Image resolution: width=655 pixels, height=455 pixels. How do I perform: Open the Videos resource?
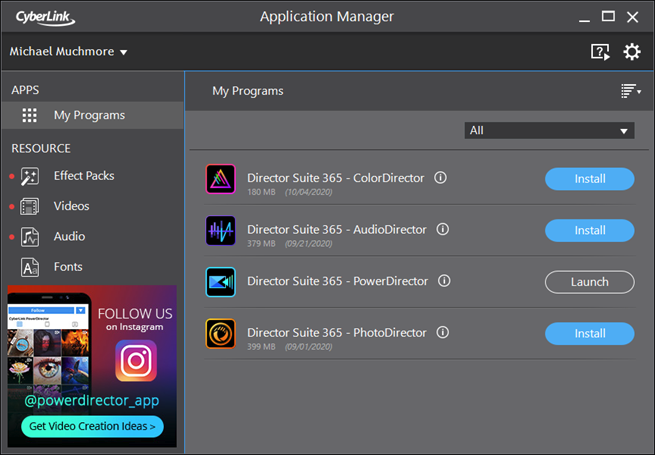(71, 206)
